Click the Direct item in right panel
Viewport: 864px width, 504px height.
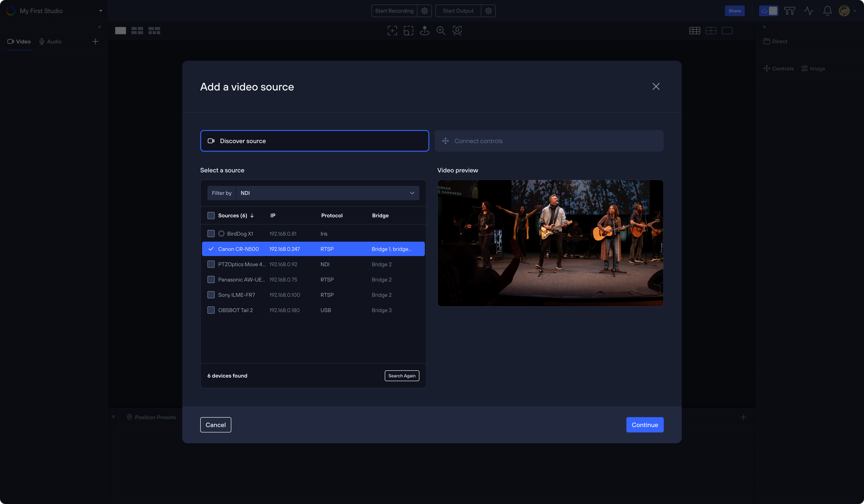[x=775, y=41]
